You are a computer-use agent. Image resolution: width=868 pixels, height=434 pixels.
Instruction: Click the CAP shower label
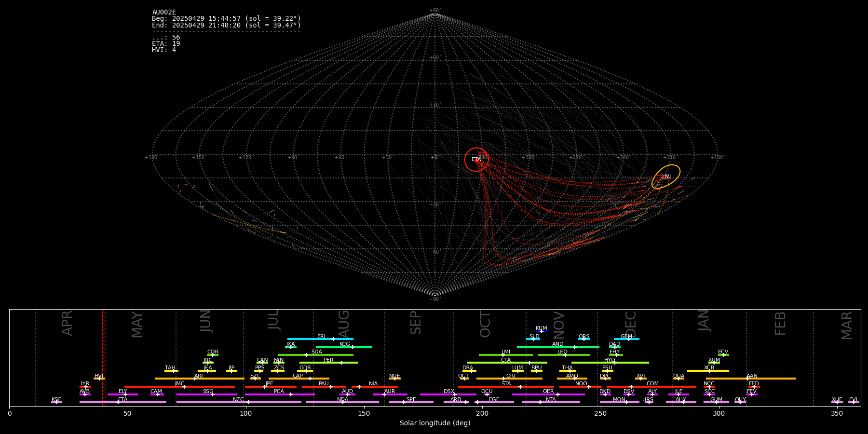click(x=298, y=376)
